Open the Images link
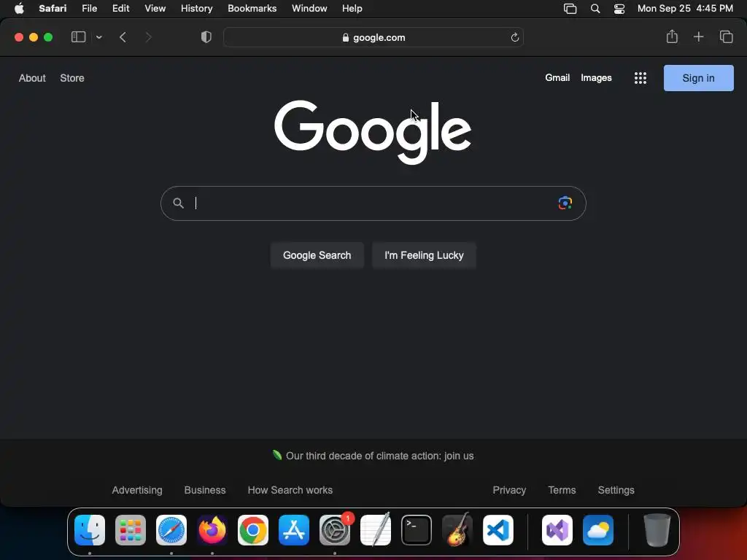 pyautogui.click(x=596, y=77)
